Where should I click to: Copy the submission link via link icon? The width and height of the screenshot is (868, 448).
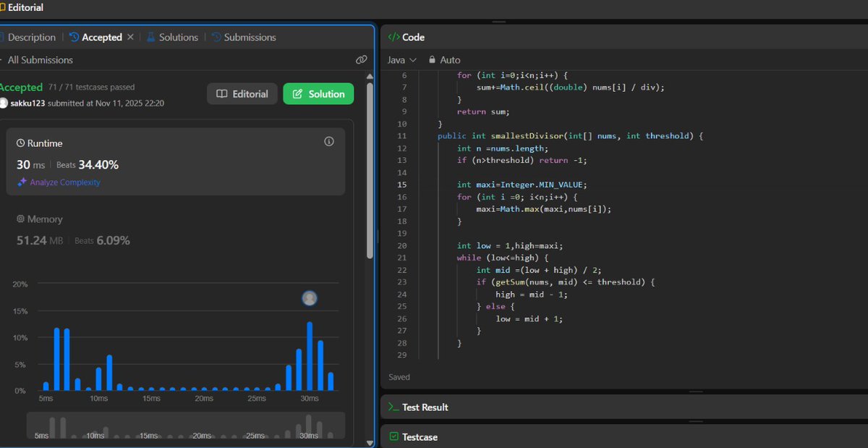361,59
